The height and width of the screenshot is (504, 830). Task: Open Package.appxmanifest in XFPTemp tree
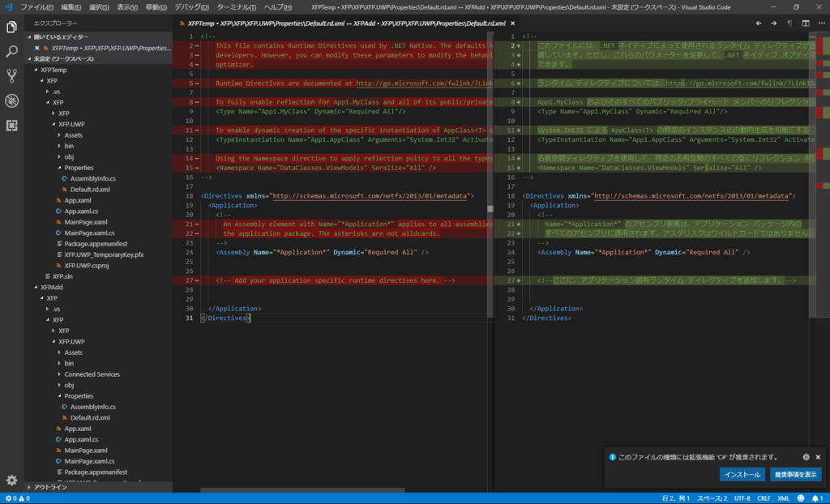pyautogui.click(x=96, y=244)
